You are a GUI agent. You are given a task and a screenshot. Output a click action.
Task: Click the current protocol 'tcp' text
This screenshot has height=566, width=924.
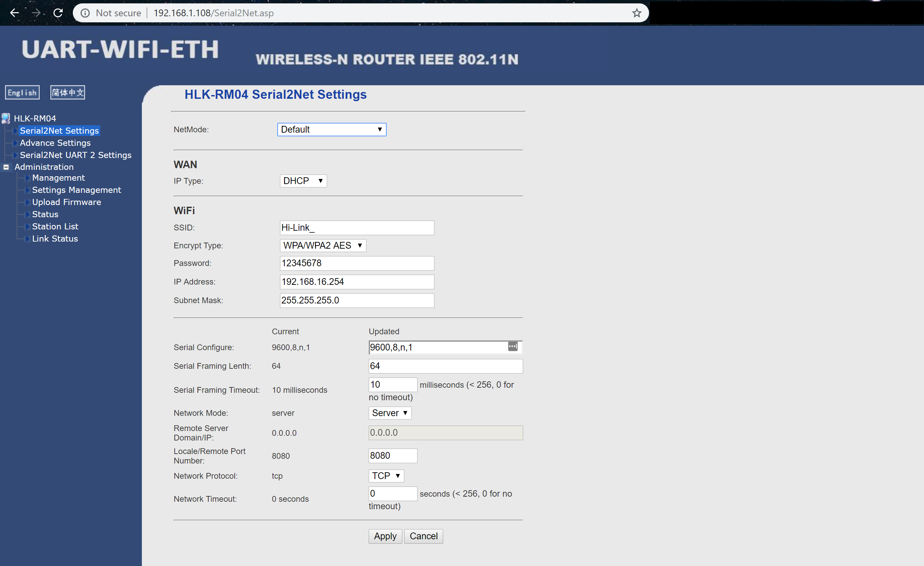pyautogui.click(x=277, y=476)
